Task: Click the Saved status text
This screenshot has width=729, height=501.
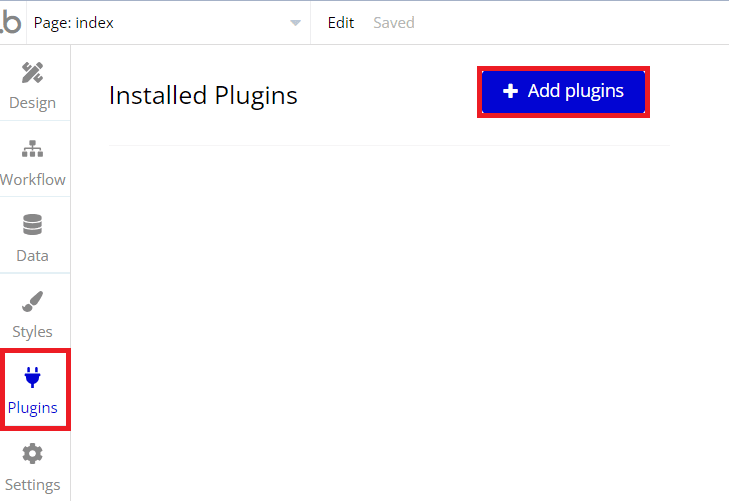Action: [394, 22]
